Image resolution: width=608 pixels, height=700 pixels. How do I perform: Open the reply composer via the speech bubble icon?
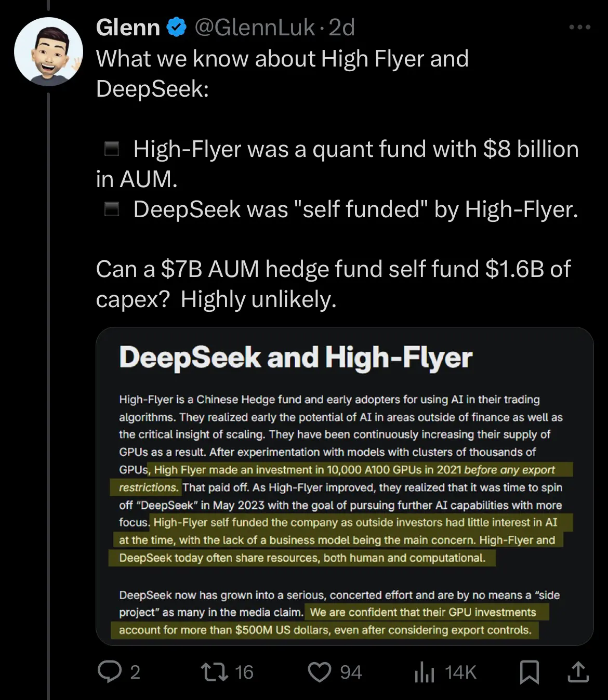pyautogui.click(x=111, y=672)
